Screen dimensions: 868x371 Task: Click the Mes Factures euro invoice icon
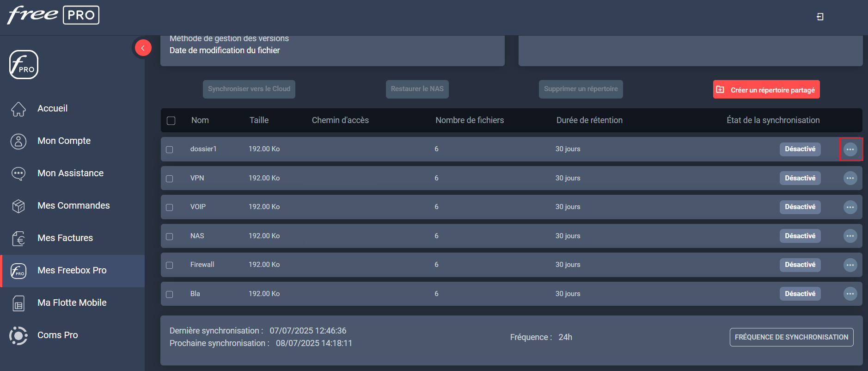coord(18,238)
